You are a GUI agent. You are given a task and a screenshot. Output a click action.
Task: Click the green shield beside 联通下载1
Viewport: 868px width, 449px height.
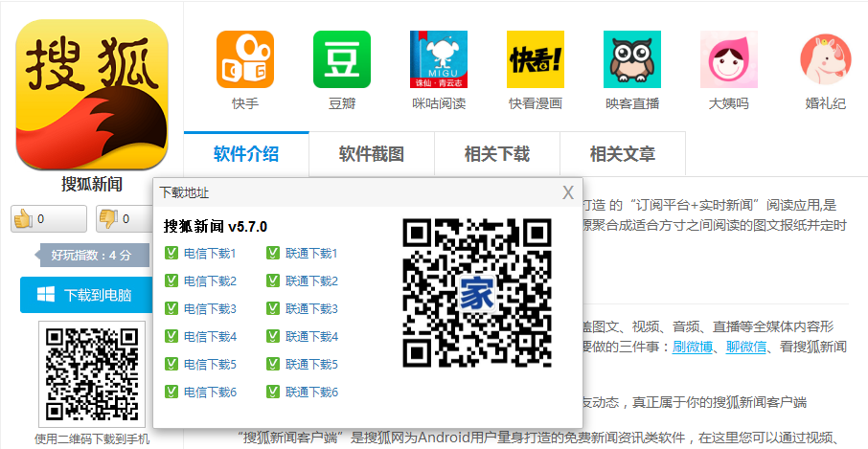coord(273,254)
